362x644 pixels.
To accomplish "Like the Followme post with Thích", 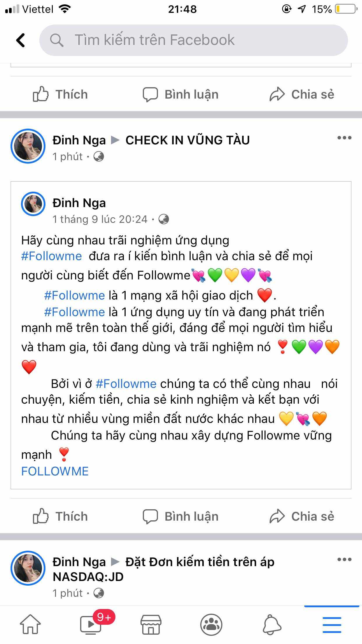I will [x=60, y=516].
